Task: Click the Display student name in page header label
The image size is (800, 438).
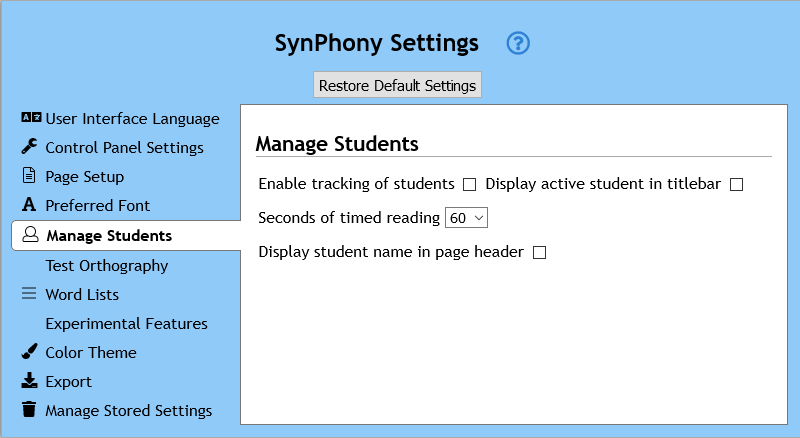Action: [x=391, y=252]
